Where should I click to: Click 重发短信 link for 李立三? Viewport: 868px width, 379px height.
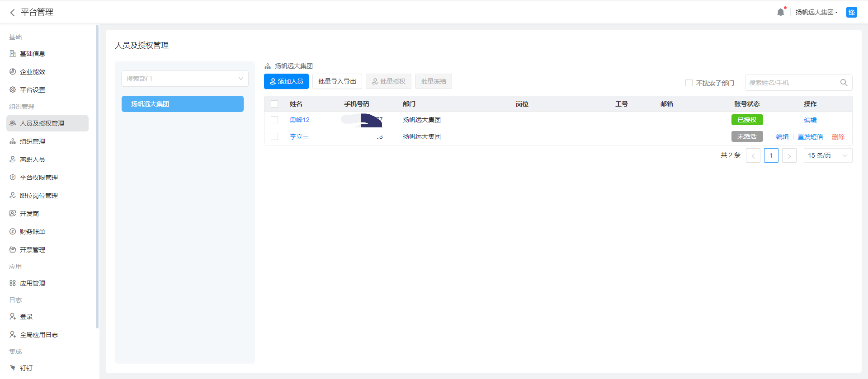click(810, 137)
